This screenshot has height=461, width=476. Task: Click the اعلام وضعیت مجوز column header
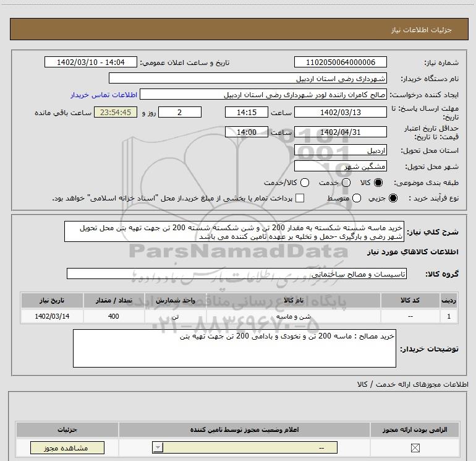[244, 429]
